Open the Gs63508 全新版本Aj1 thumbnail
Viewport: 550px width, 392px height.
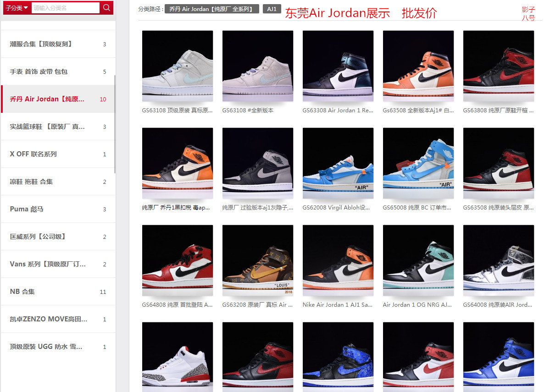(418, 66)
